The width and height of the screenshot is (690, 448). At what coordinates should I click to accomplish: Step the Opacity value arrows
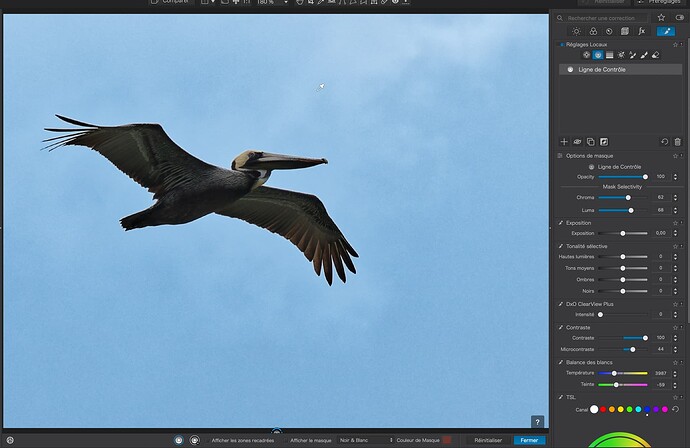(675, 177)
